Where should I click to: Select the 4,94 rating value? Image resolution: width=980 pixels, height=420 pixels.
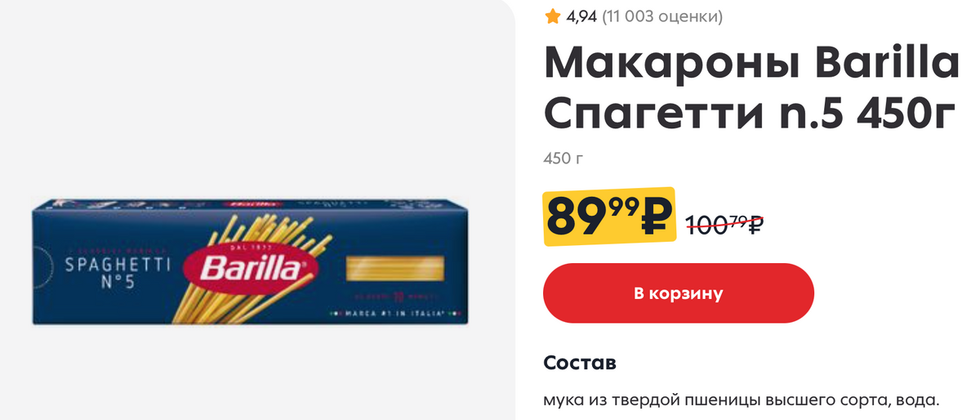(x=581, y=16)
